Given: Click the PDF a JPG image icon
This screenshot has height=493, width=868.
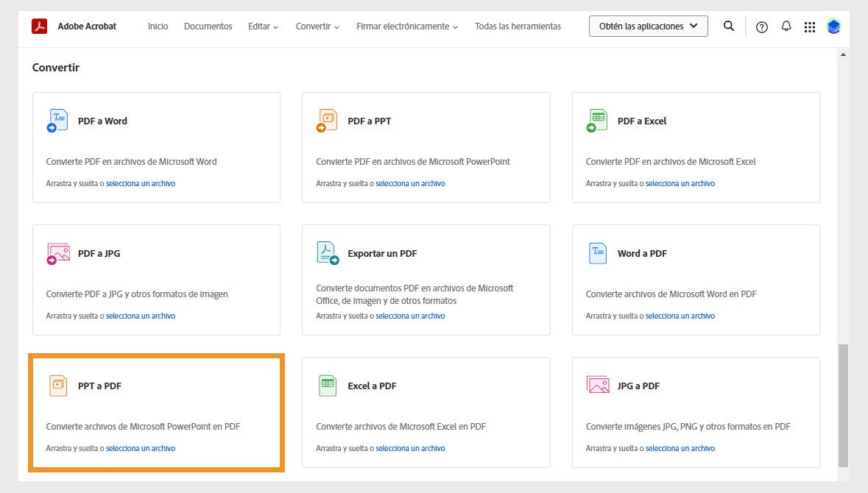Looking at the screenshot, I should coord(57,253).
